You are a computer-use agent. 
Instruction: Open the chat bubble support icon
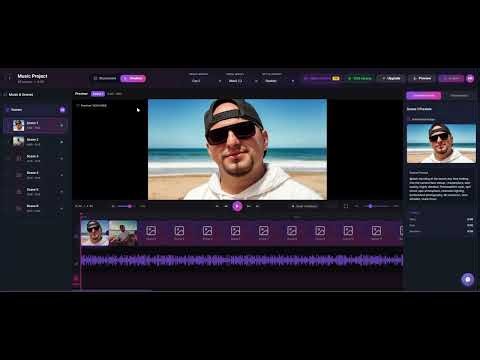(x=468, y=280)
